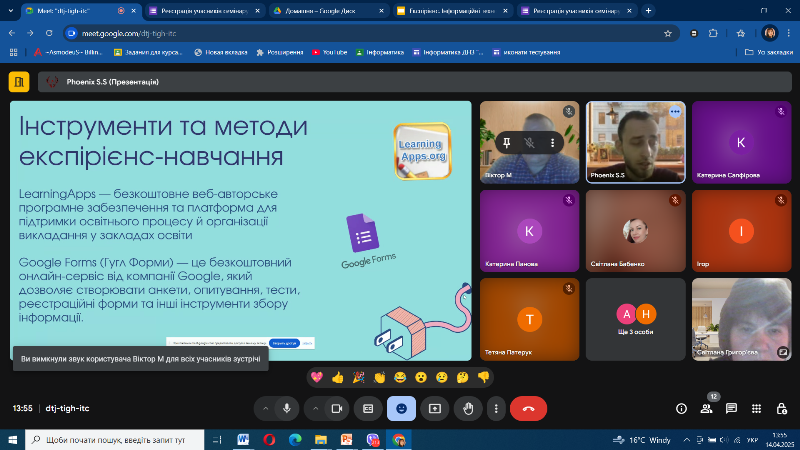Open the Розширення bookmark
Image resolution: width=800 pixels, height=450 pixels.
[x=280, y=53]
